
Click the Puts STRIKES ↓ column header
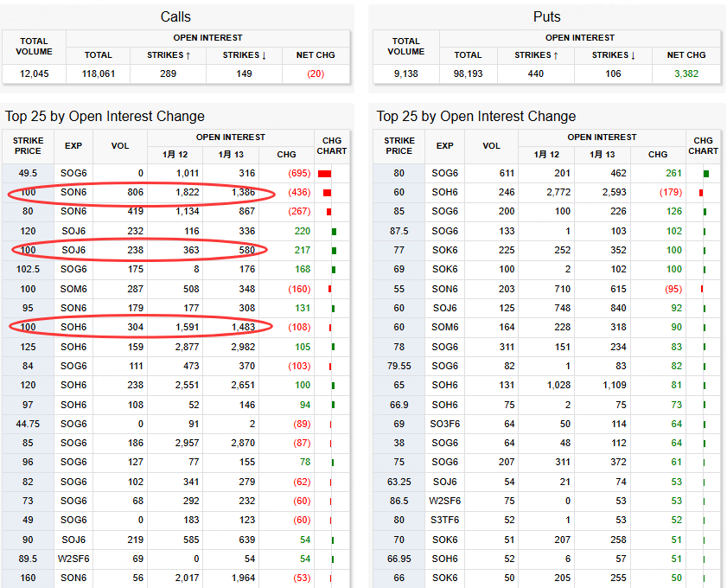click(613, 55)
